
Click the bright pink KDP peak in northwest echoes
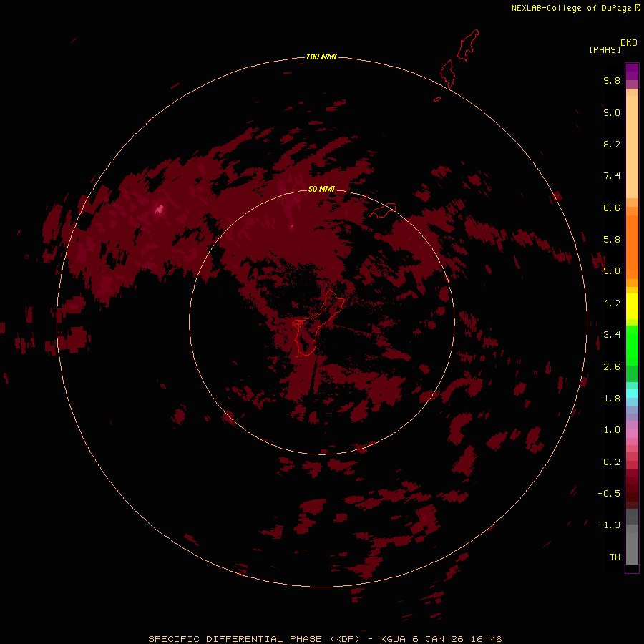160,210
